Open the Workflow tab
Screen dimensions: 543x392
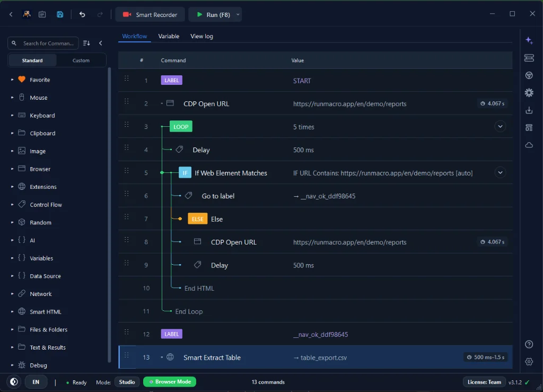[134, 36]
